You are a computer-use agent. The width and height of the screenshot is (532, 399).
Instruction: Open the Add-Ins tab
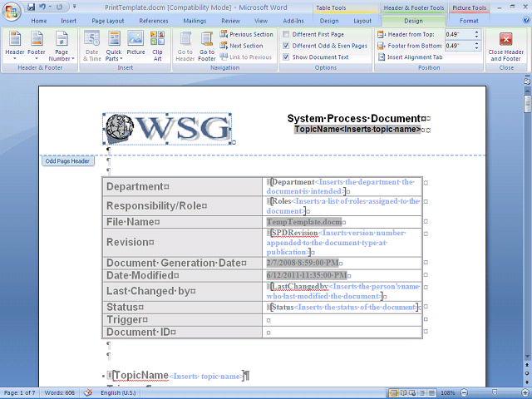click(293, 21)
